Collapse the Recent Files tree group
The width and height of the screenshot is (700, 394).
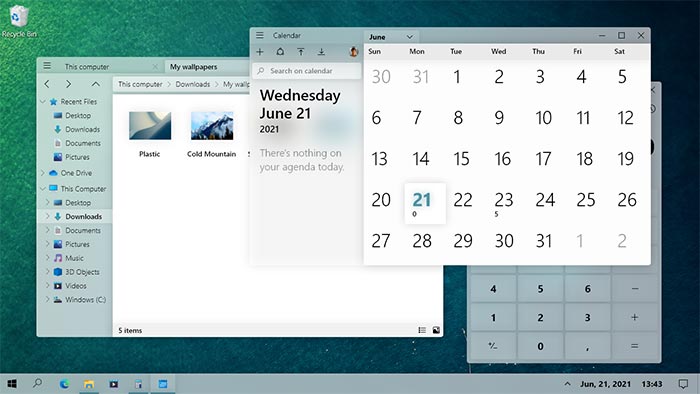pyautogui.click(x=43, y=102)
